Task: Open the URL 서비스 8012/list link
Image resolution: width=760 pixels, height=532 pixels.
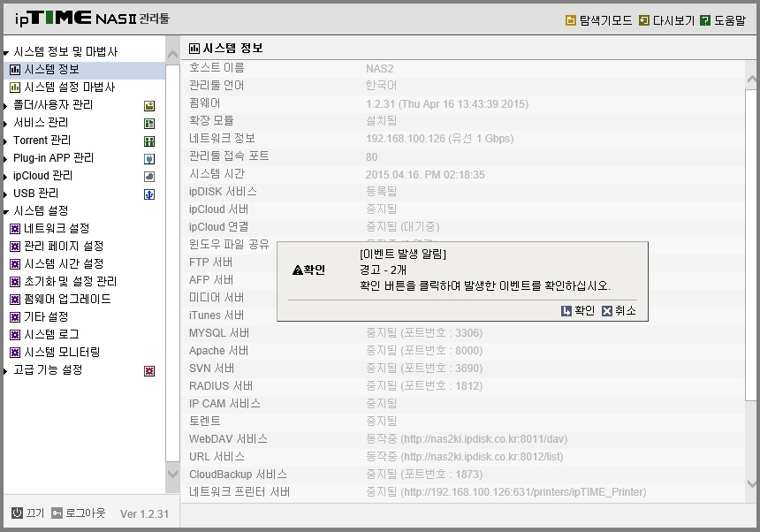Action: tap(483, 456)
